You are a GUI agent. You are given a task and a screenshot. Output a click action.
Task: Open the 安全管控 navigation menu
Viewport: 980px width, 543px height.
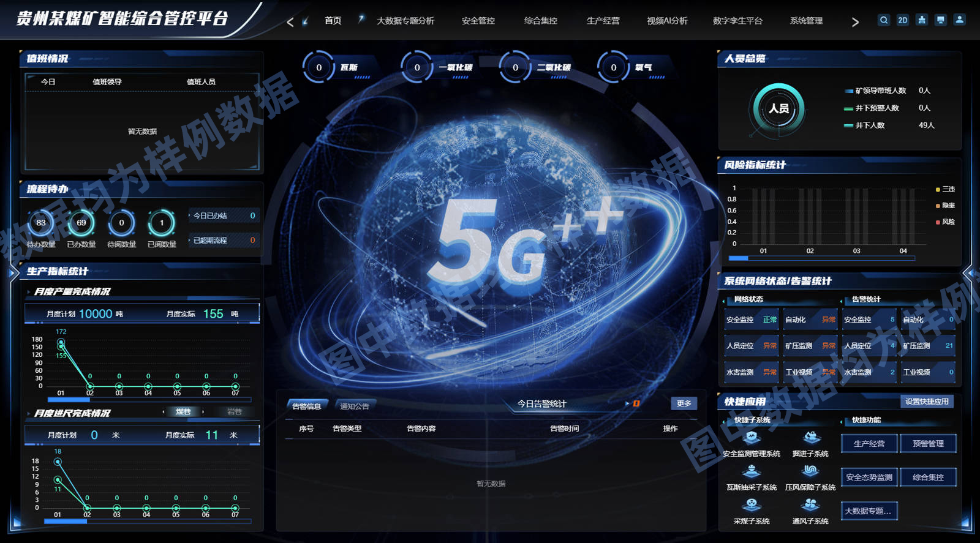478,21
